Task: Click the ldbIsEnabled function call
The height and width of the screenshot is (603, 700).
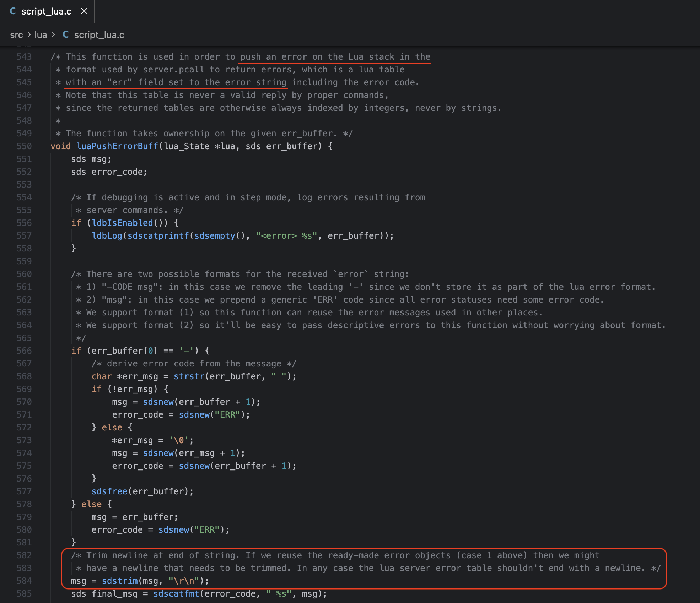Action: [x=122, y=223]
